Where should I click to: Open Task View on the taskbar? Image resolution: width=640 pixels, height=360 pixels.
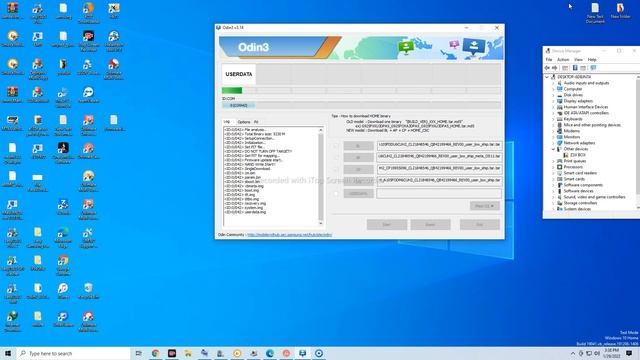point(138,353)
